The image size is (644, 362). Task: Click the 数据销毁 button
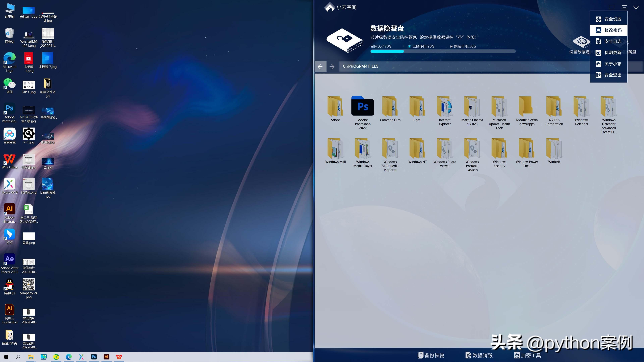coord(479,355)
